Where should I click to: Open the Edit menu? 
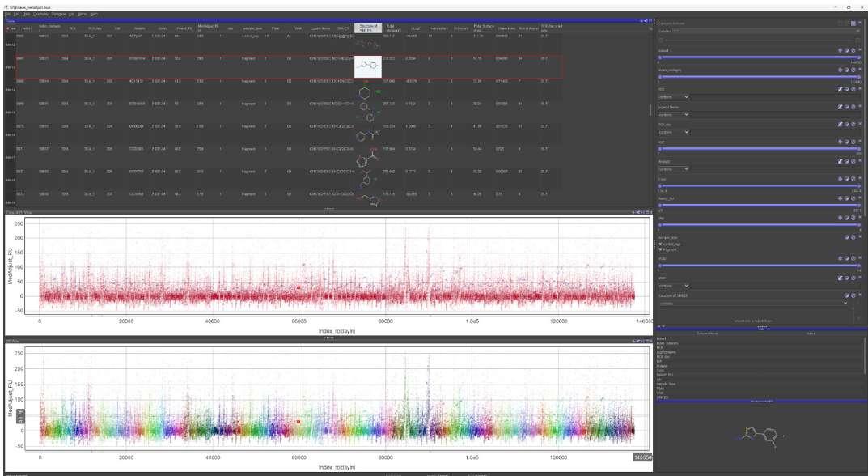tap(17, 14)
